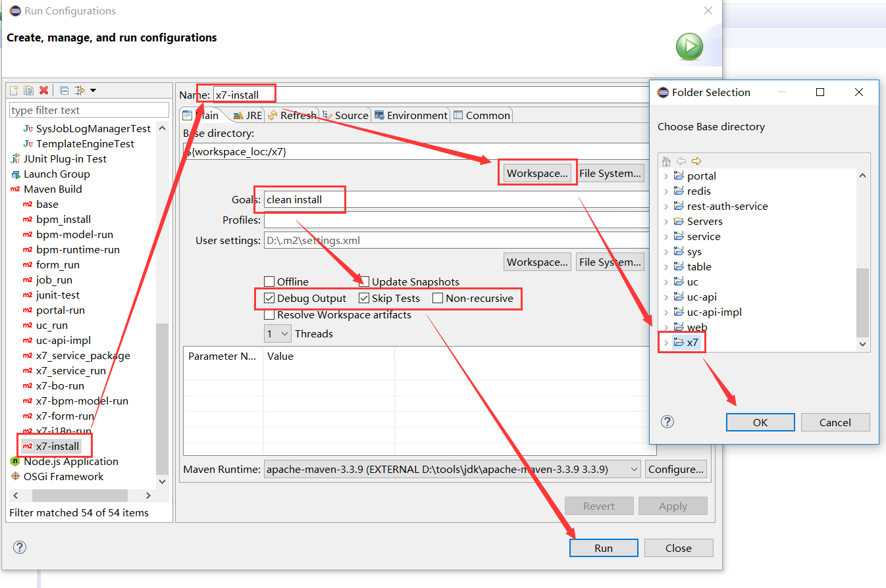886x588 pixels.
Task: Click the Folder Selection vertical scrollbar thumb
Action: [862, 302]
